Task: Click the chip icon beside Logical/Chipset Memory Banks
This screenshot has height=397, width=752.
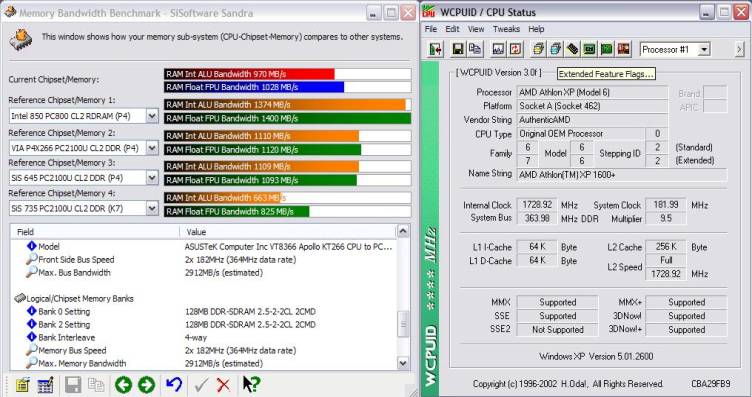Action: (20, 298)
